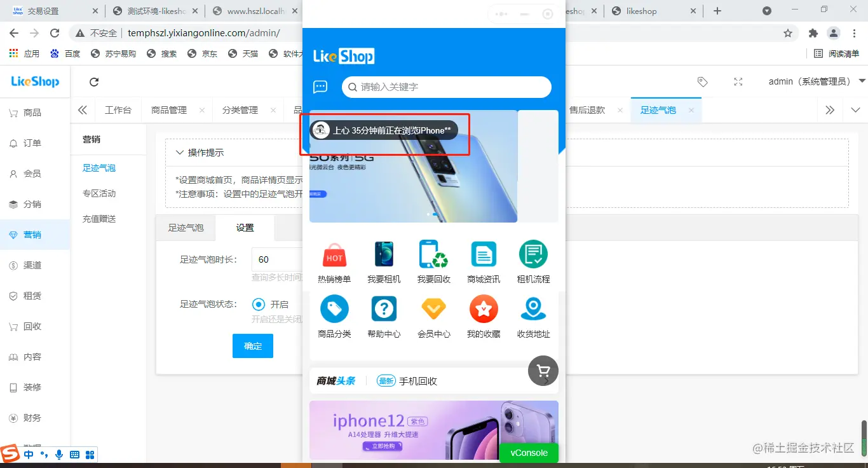Click the tag icon in admin header
The width and height of the screenshot is (868, 468).
pos(702,82)
